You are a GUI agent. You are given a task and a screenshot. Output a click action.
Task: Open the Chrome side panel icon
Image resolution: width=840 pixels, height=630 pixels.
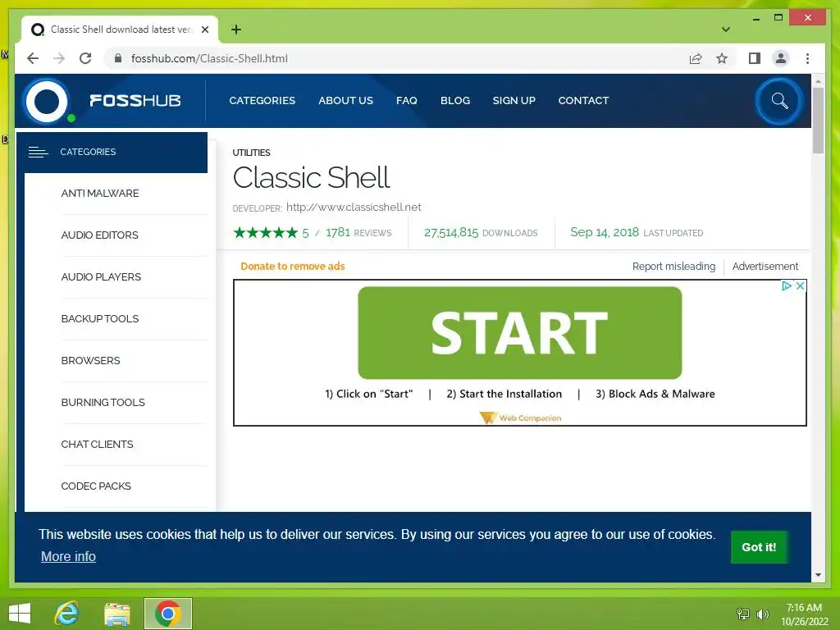coord(755,58)
